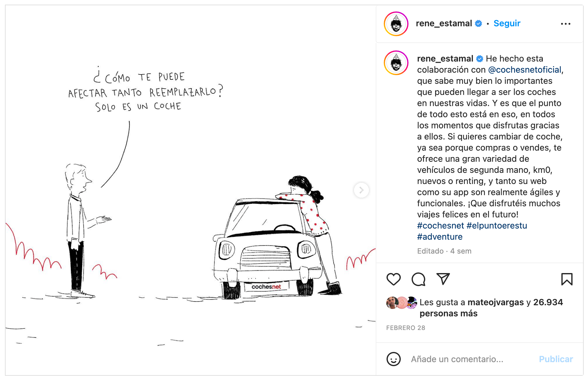Open the emoji picker smiley icon
Image resolution: width=588 pixels, height=381 pixels.
393,359
